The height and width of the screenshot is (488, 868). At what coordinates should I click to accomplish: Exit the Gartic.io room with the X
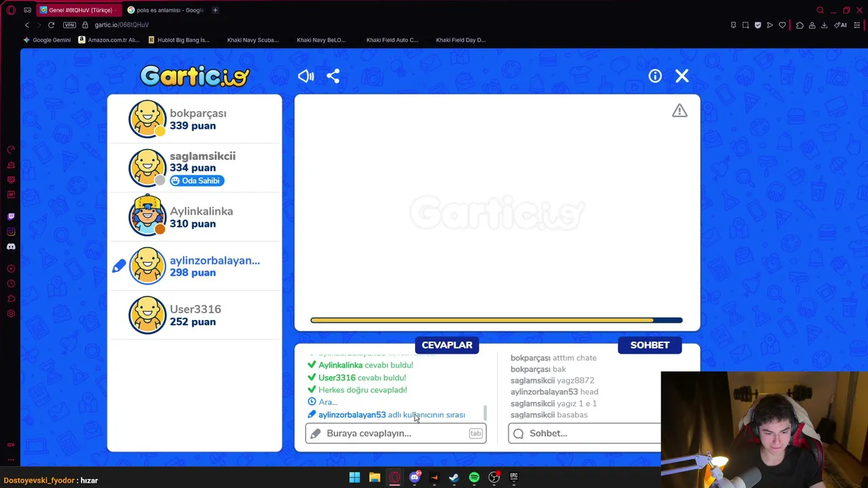tap(682, 76)
